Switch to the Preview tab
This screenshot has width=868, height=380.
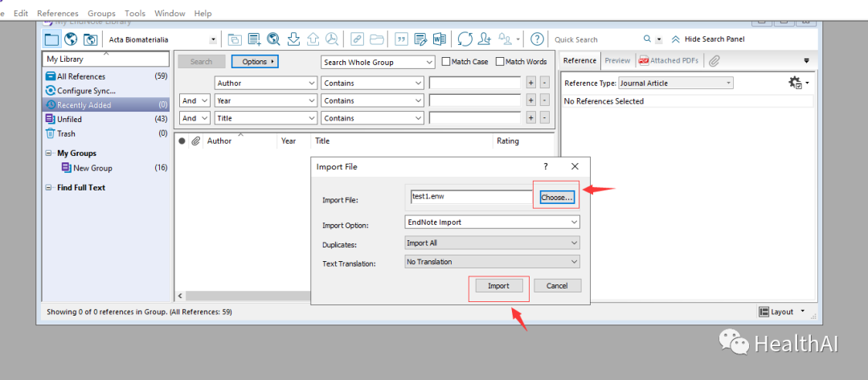point(617,61)
